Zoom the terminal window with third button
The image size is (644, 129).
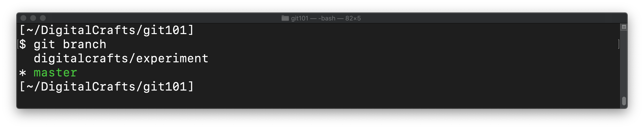click(x=43, y=18)
